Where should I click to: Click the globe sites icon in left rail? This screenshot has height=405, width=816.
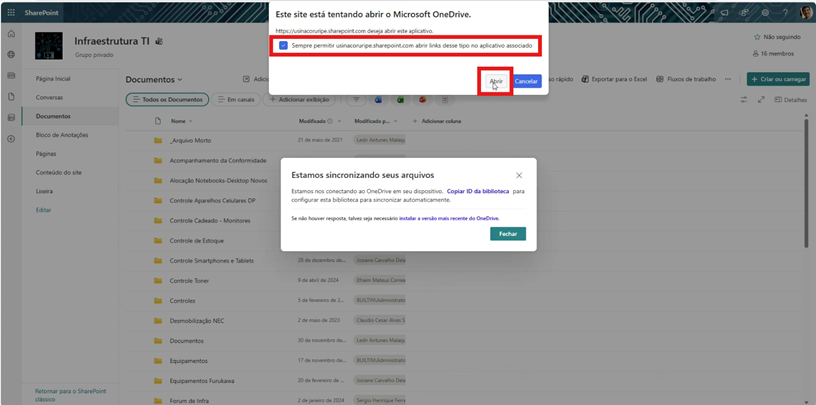point(11,55)
